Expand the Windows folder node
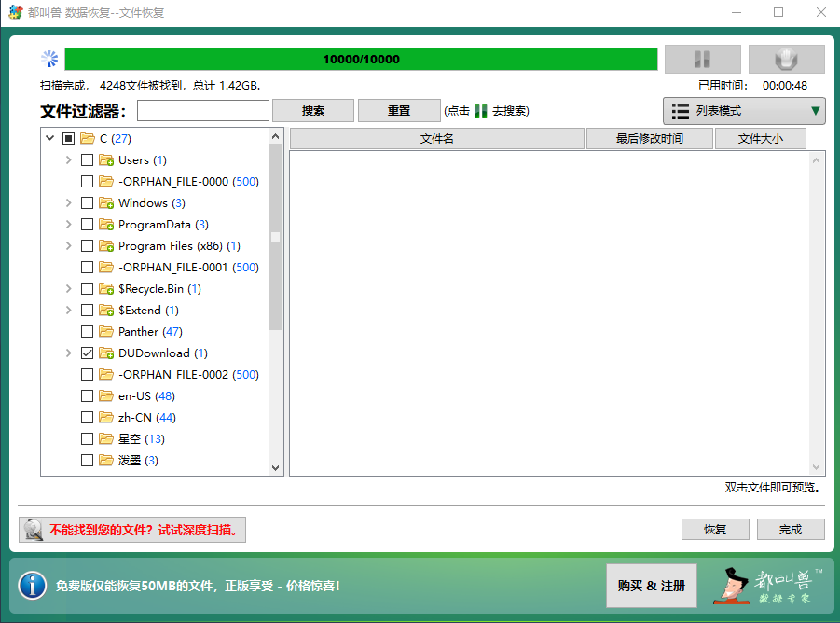Viewport: 840px width, 623px height. coord(69,202)
